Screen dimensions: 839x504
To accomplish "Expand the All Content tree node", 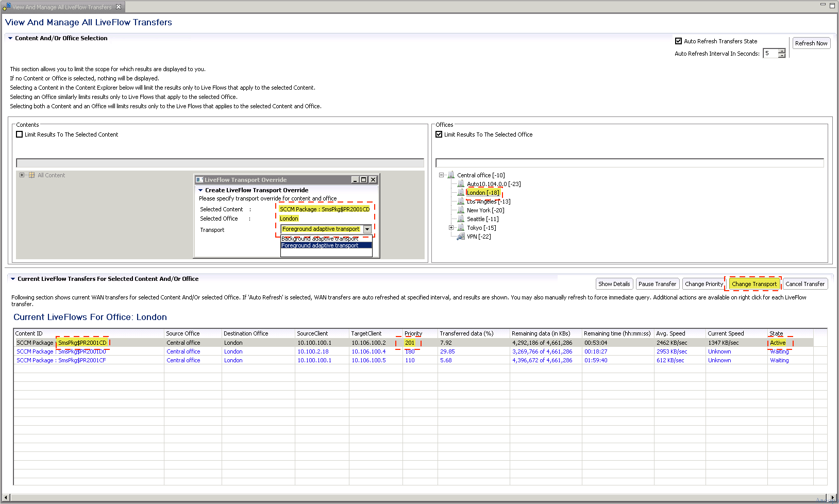I will [x=22, y=175].
